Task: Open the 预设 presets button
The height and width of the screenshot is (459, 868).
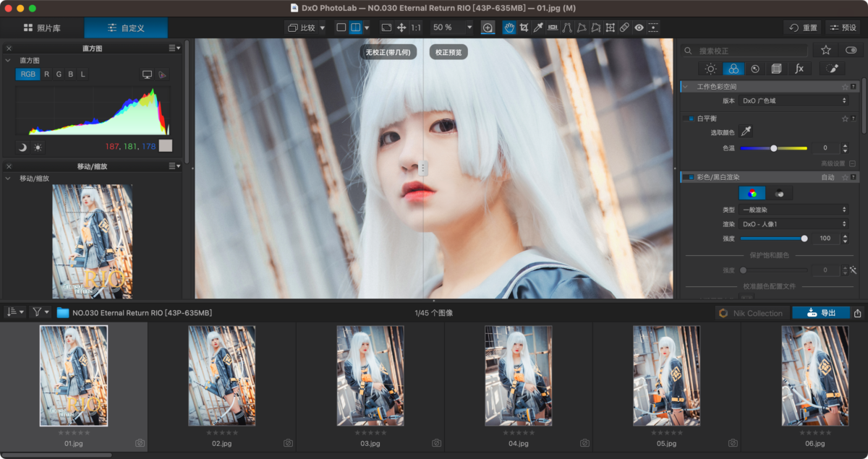Action: point(843,27)
